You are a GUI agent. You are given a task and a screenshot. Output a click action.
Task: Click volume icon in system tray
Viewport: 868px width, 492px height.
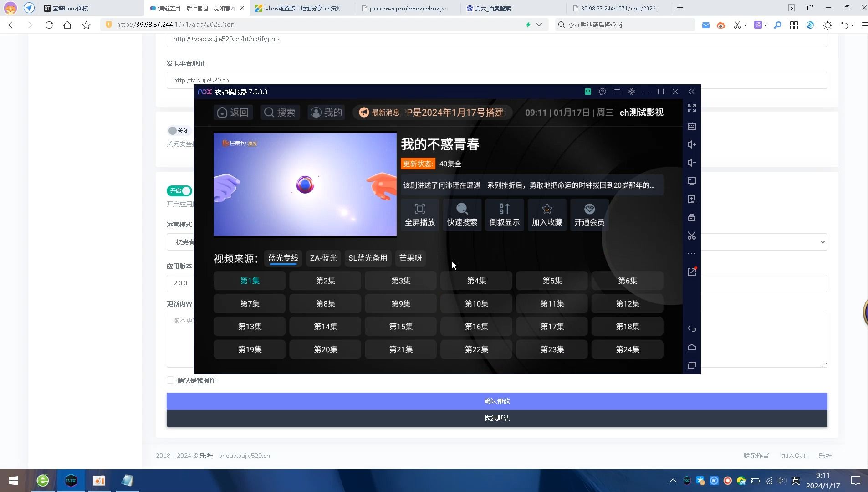782,481
